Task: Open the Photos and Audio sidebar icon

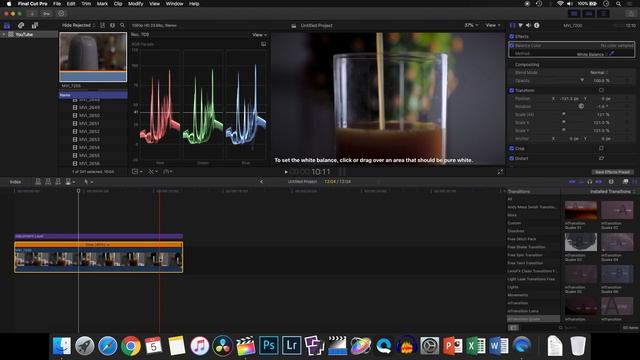Action: pos(21,25)
